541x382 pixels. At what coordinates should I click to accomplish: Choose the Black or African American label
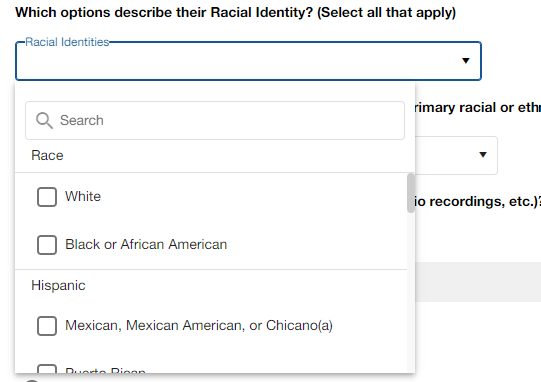pos(146,244)
